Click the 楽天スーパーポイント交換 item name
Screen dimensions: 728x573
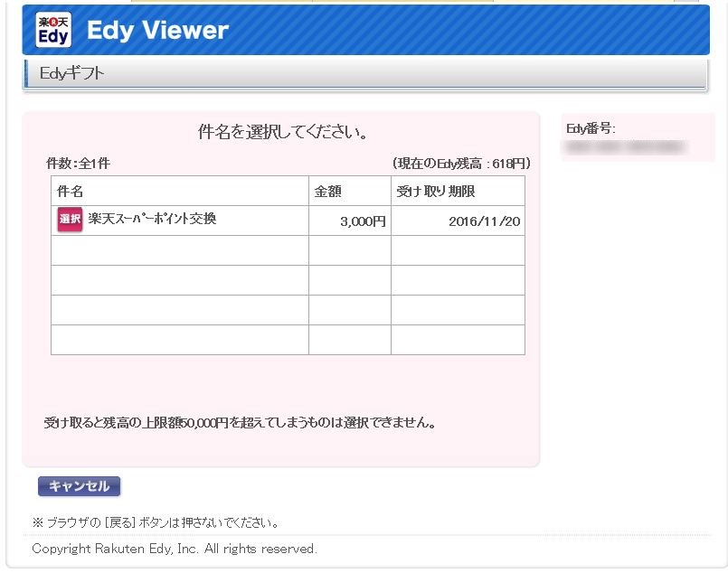pos(152,219)
